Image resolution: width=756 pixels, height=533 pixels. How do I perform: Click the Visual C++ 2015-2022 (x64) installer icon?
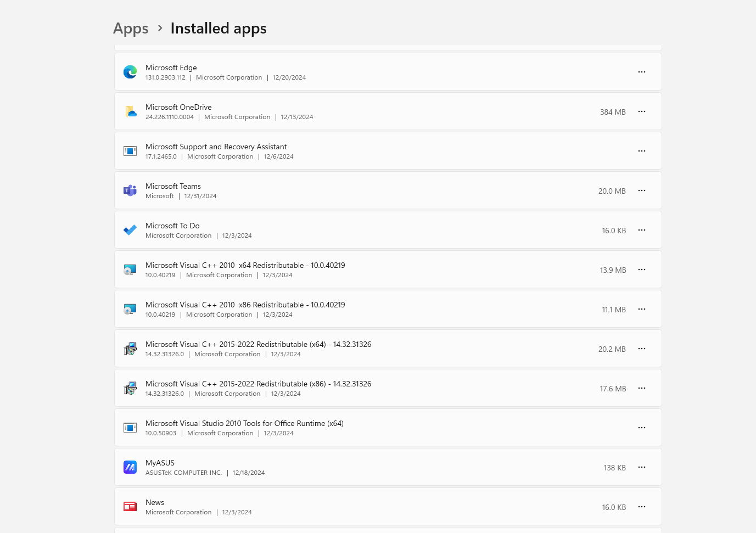(130, 349)
